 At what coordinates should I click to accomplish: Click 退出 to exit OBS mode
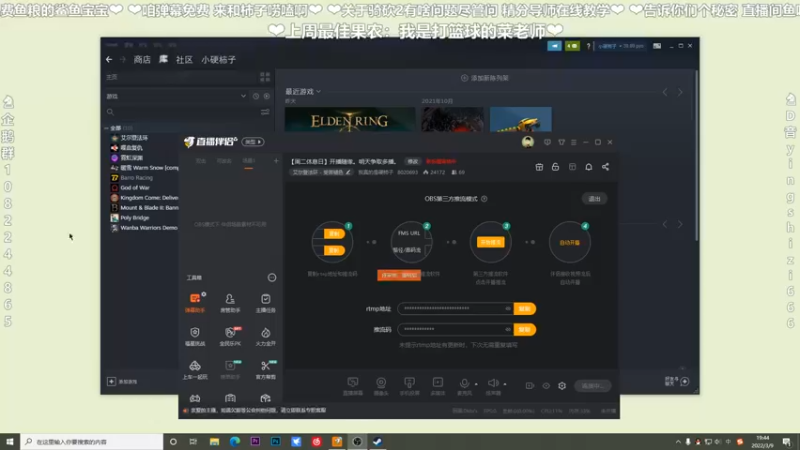point(594,198)
